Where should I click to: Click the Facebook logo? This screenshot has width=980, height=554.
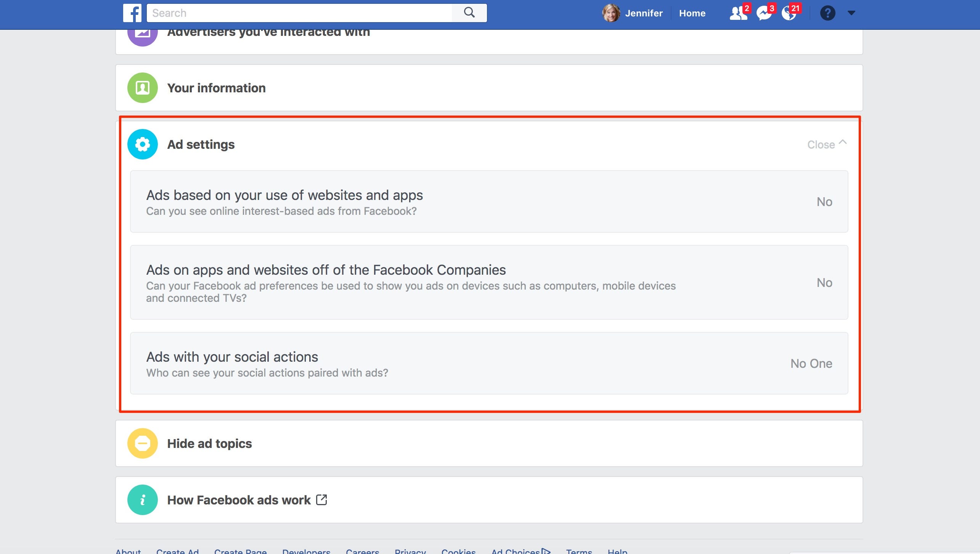(x=132, y=13)
